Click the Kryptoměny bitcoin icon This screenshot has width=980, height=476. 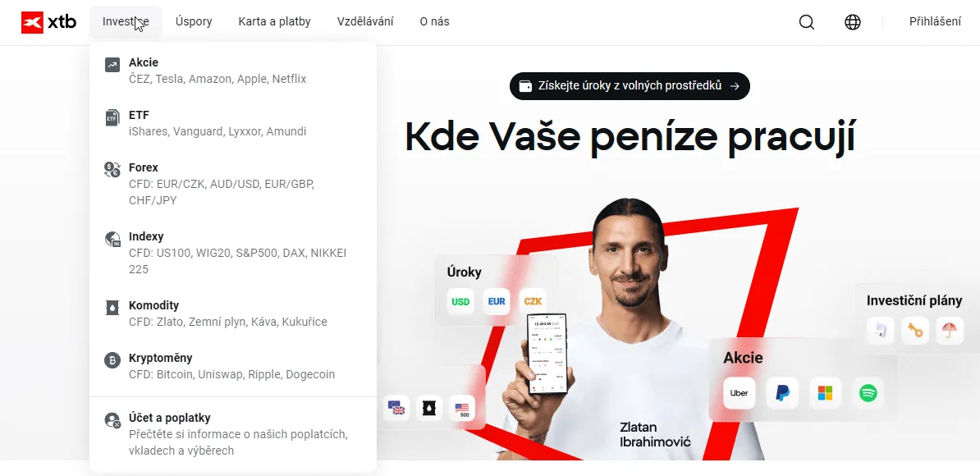point(112,359)
